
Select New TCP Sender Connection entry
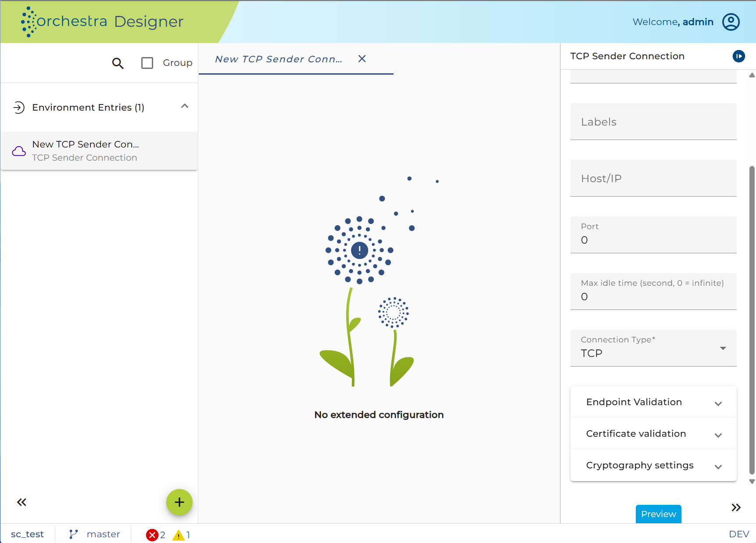99,151
